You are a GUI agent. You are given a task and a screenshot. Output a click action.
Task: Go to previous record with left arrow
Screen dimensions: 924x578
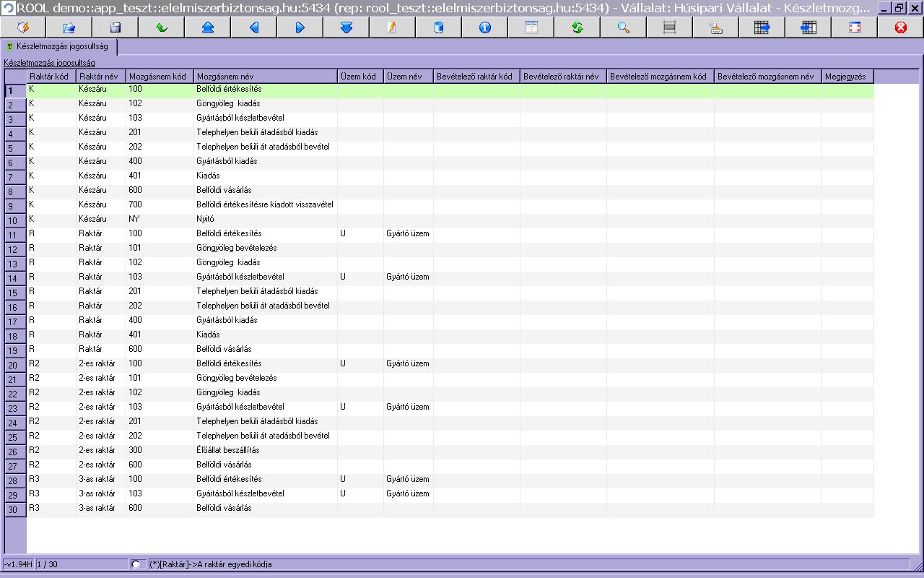pos(254,27)
